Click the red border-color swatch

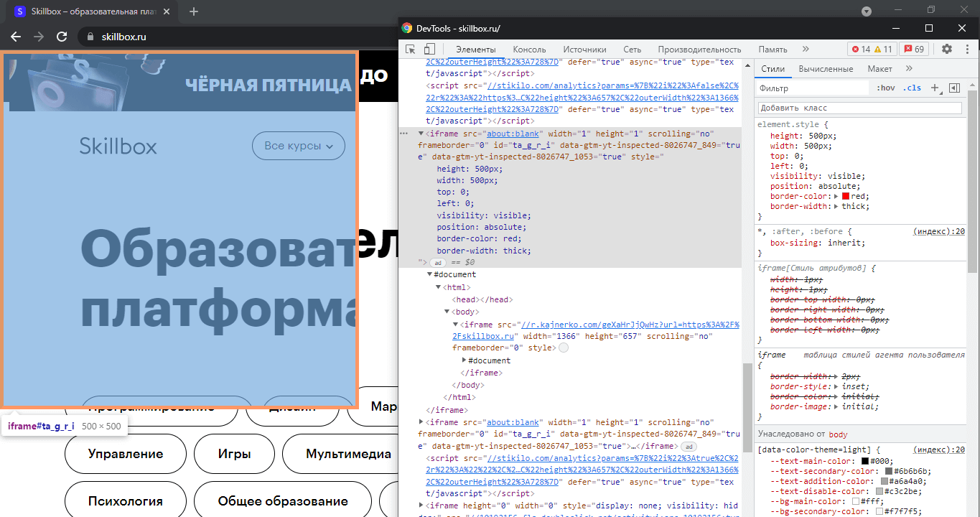tap(846, 196)
